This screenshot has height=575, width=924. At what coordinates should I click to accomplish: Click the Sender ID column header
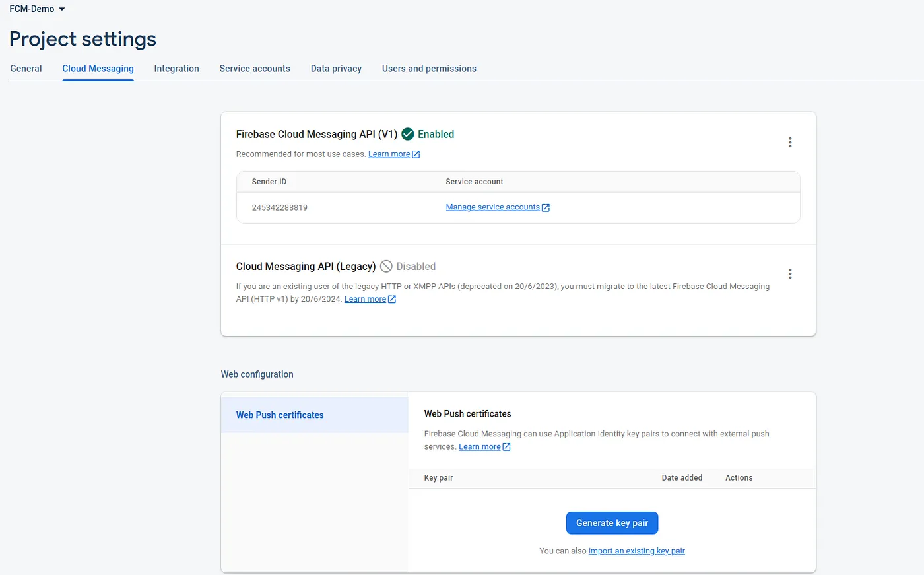(x=269, y=182)
